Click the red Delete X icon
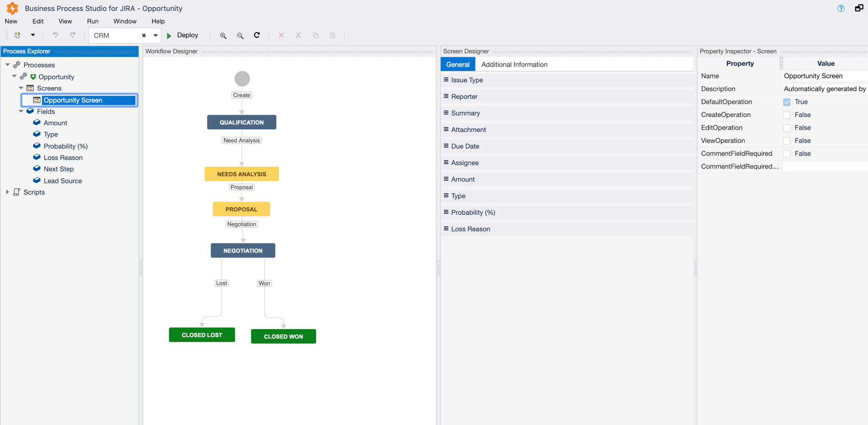This screenshot has width=868, height=425. click(281, 35)
